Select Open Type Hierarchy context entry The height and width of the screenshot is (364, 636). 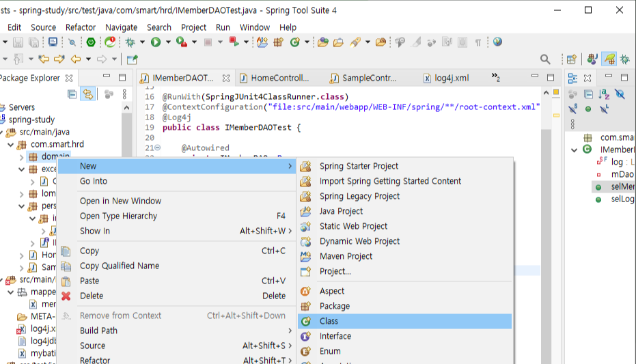coord(177,216)
